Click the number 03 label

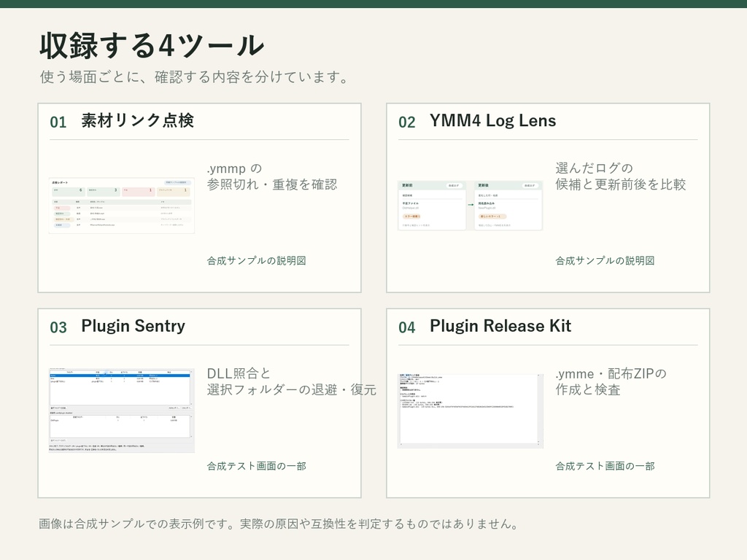[58, 327]
